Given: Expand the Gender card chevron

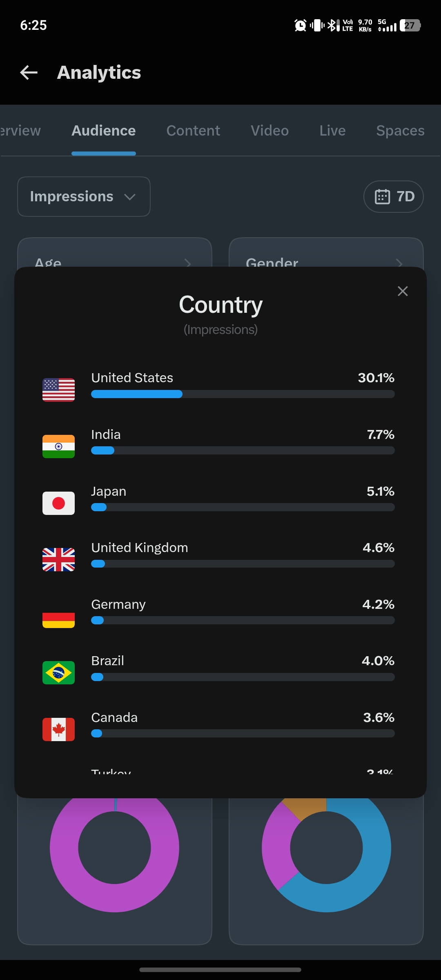Looking at the screenshot, I should pos(399,263).
